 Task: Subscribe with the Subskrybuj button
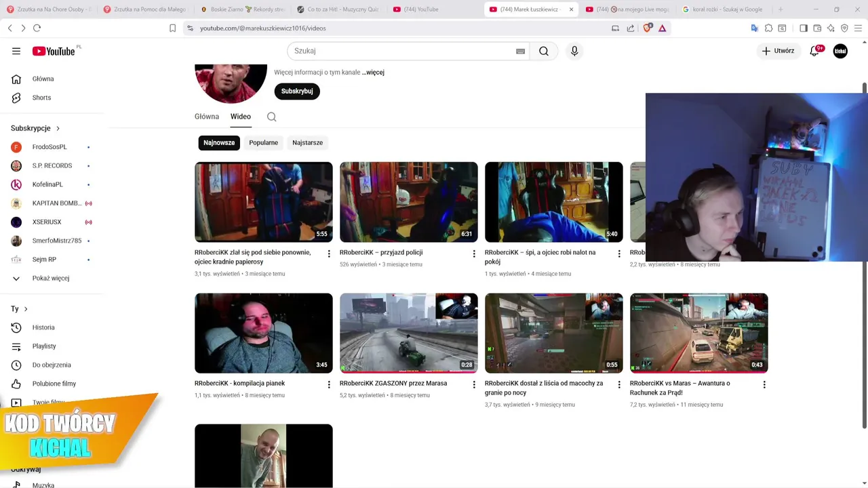297,91
